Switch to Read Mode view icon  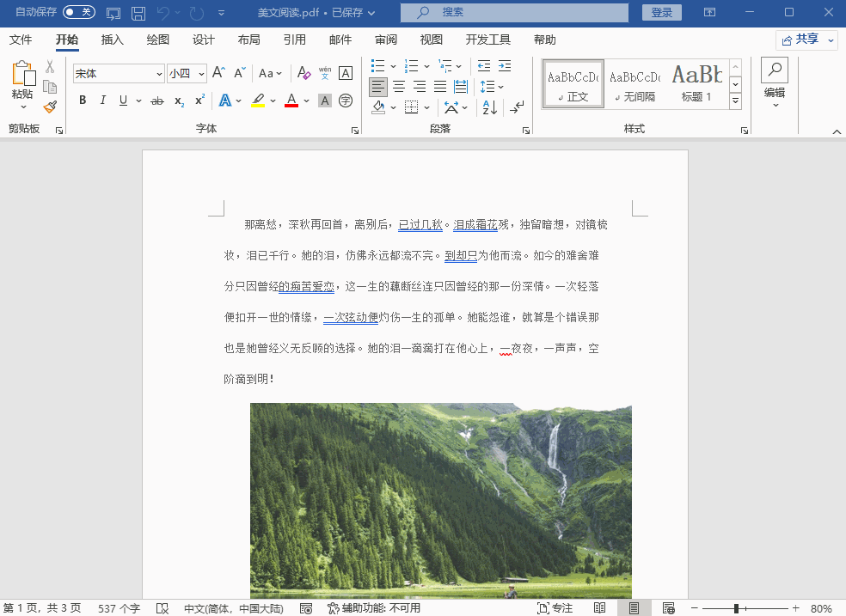point(599,608)
